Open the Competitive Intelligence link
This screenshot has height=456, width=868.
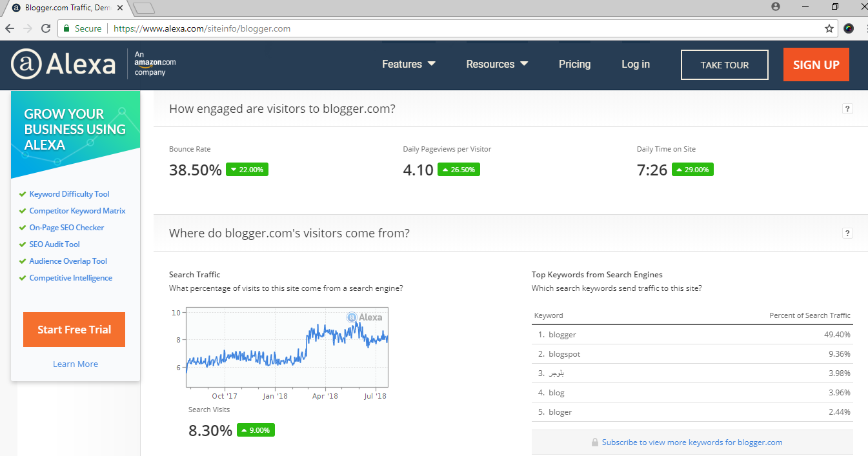tap(71, 278)
